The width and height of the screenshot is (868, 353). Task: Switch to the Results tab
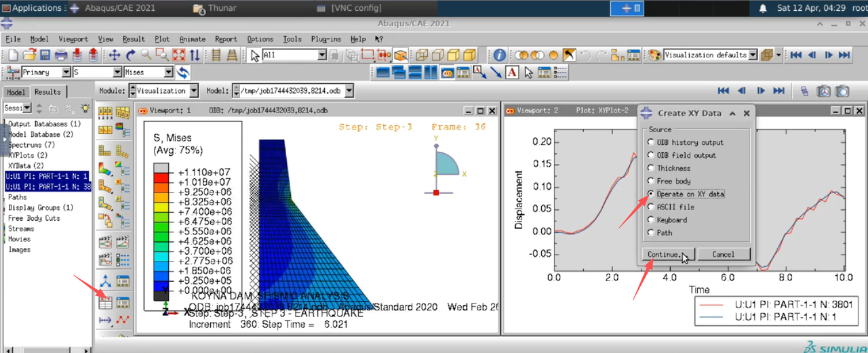point(47,92)
